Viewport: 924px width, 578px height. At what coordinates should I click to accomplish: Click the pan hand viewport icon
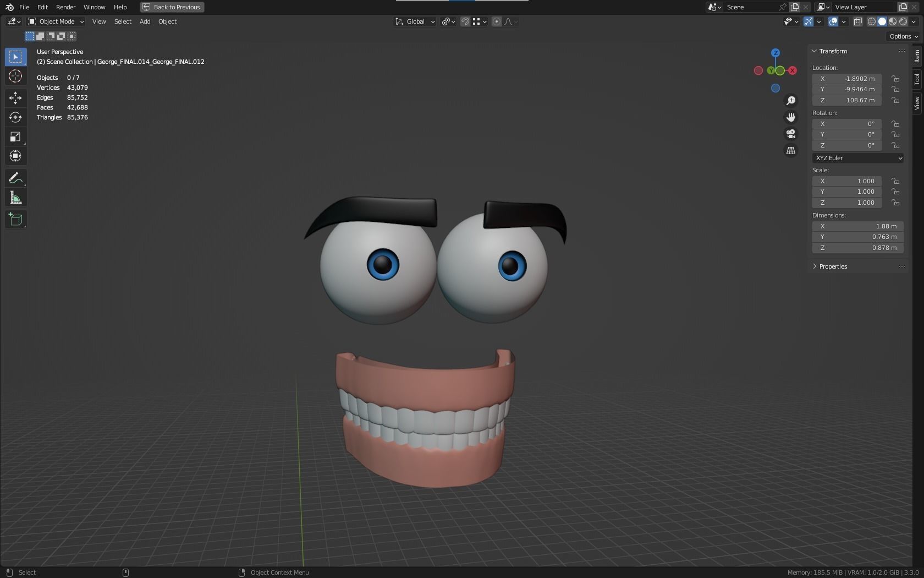(791, 117)
